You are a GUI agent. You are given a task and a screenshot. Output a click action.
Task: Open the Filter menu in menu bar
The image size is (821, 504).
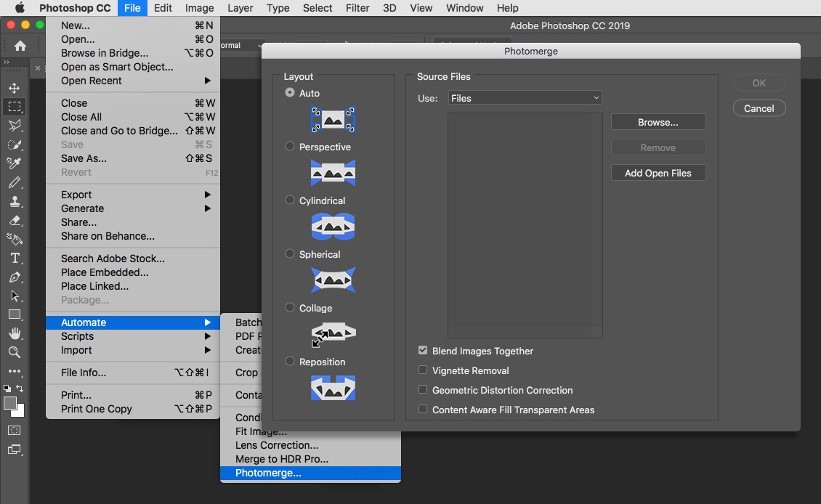click(x=357, y=8)
